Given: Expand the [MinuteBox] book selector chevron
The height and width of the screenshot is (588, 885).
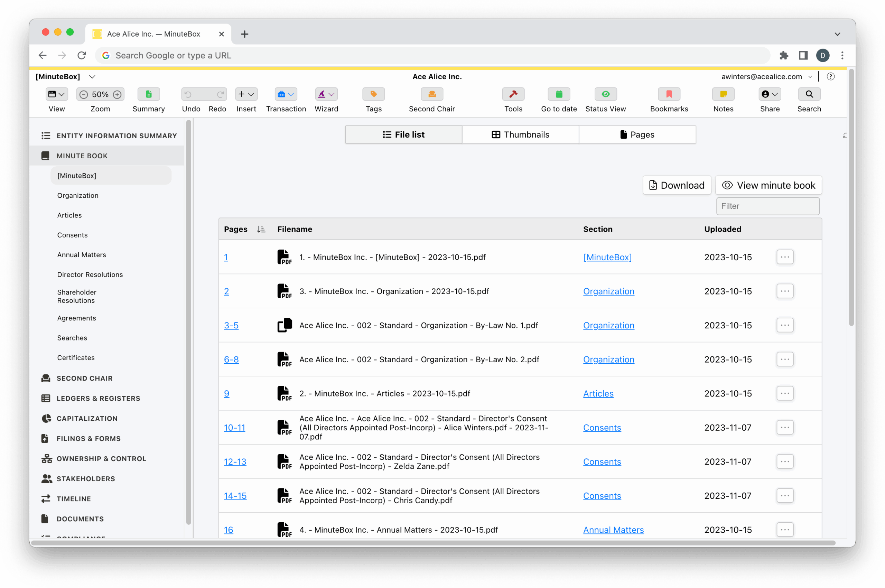Looking at the screenshot, I should [92, 77].
